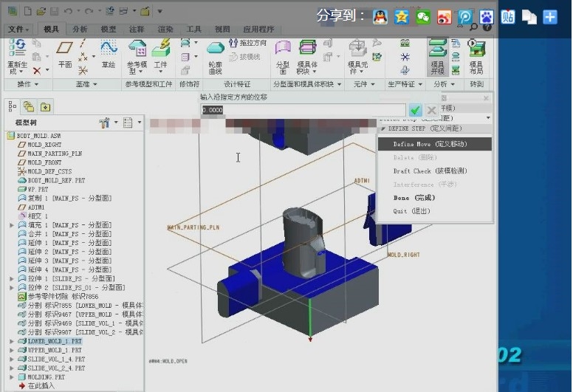Image resolution: width=573 pixels, height=392 pixels.
Task: Click the model tree tab icon
Action: [12, 106]
